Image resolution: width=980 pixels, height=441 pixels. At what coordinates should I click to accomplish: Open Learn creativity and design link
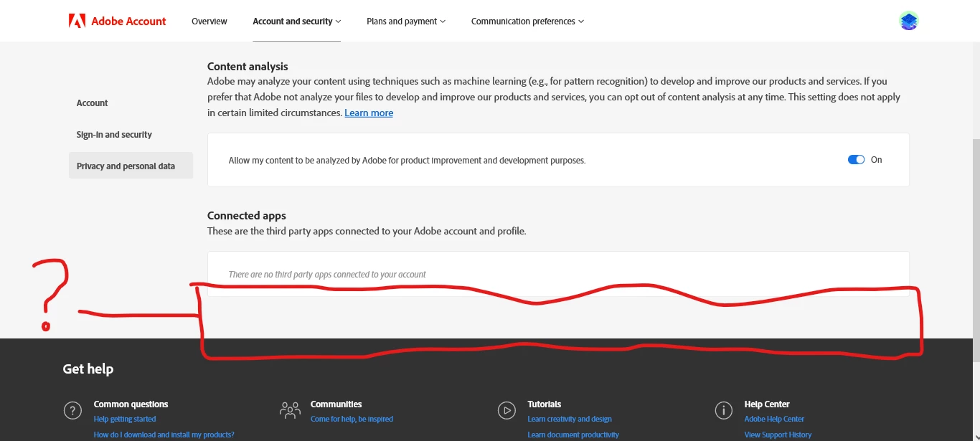point(570,419)
